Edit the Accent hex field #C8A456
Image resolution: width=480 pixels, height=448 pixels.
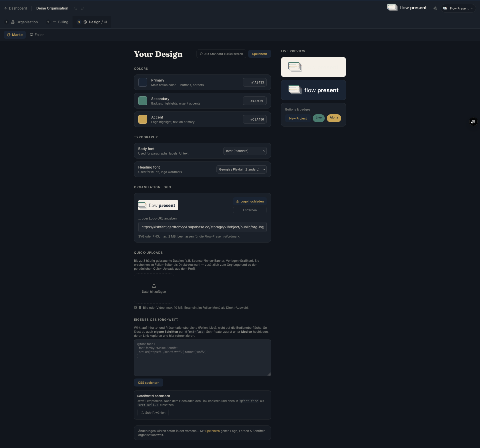tap(255, 119)
